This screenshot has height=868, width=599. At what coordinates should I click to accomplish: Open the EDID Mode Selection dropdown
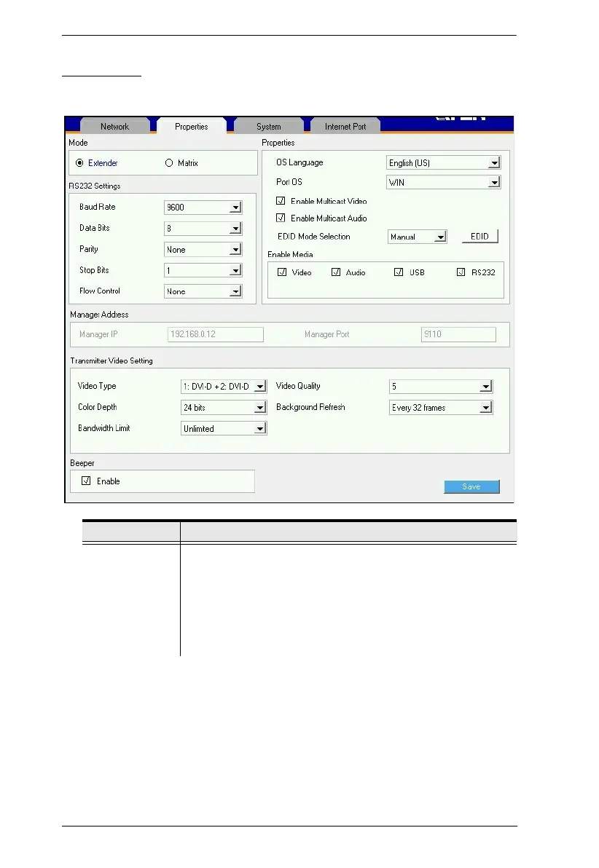coord(418,237)
